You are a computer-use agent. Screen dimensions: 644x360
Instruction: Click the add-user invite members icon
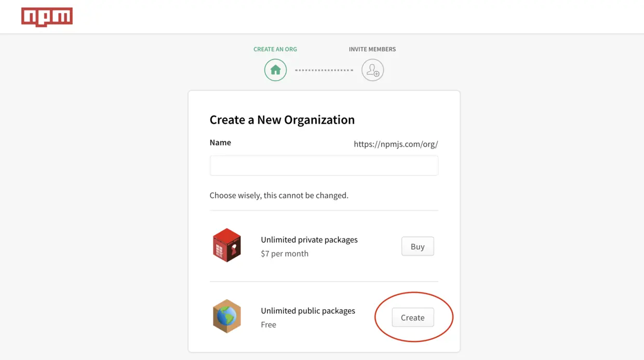point(372,70)
